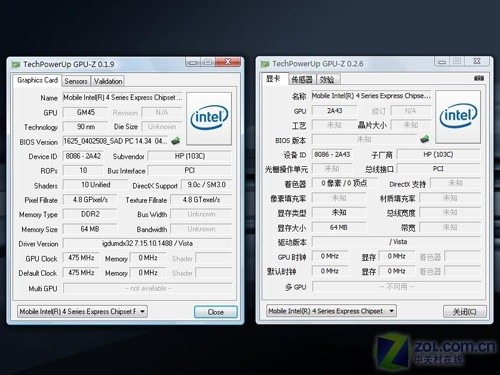Click the Die Size Unknown field
This screenshot has width=500, height=375.
tap(162, 127)
